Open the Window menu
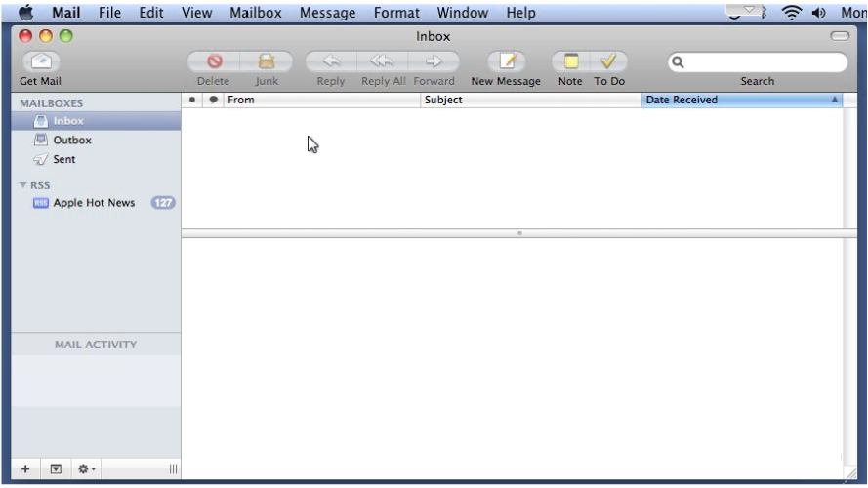 pos(462,12)
